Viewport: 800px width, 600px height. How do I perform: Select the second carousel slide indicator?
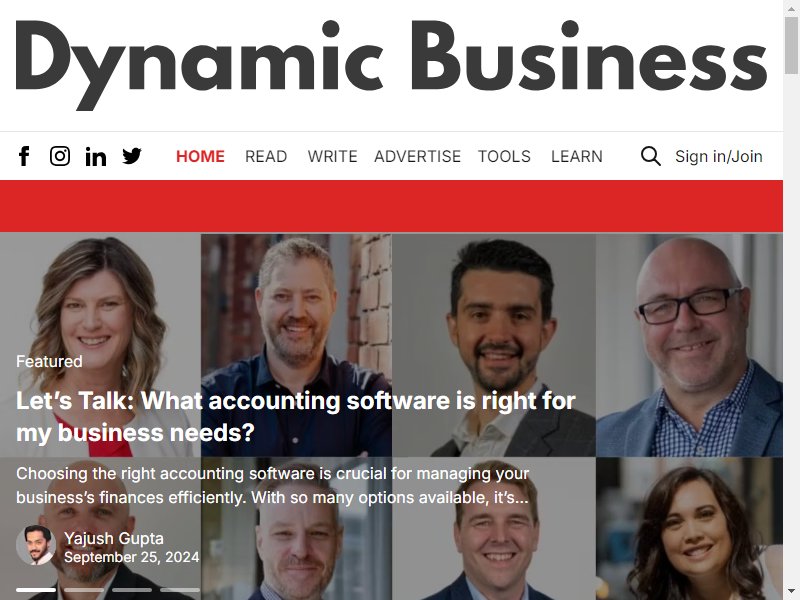[84, 590]
